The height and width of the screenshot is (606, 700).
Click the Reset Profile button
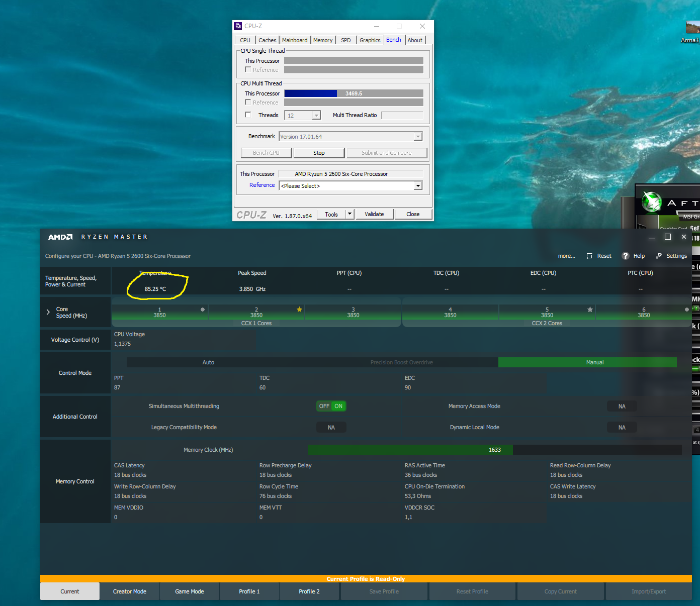472,591
